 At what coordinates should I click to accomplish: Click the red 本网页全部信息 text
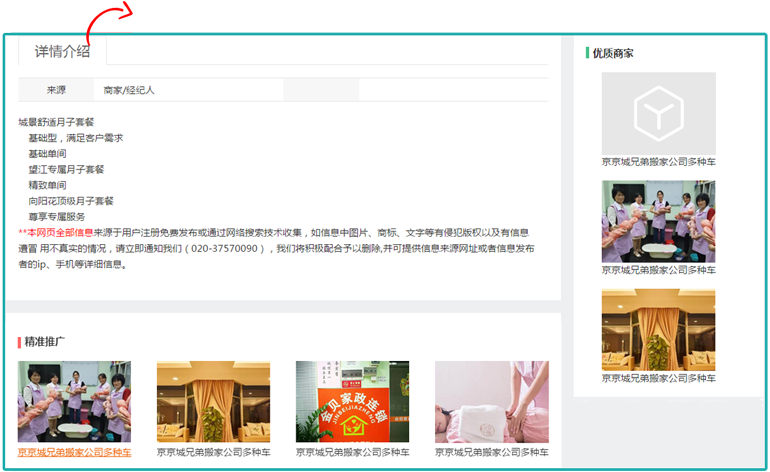(58, 232)
